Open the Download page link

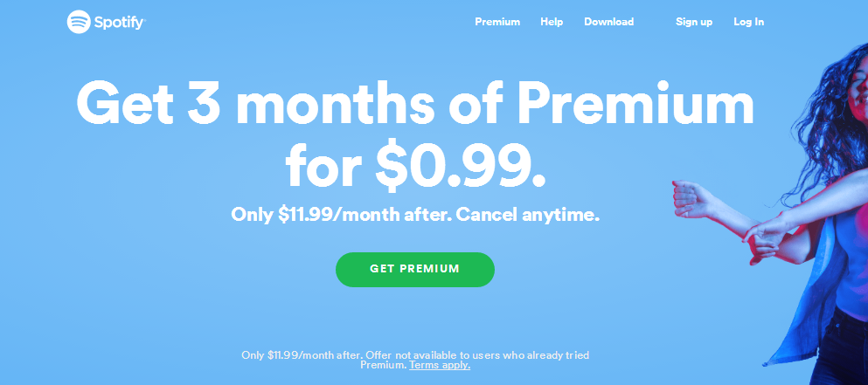(x=608, y=22)
